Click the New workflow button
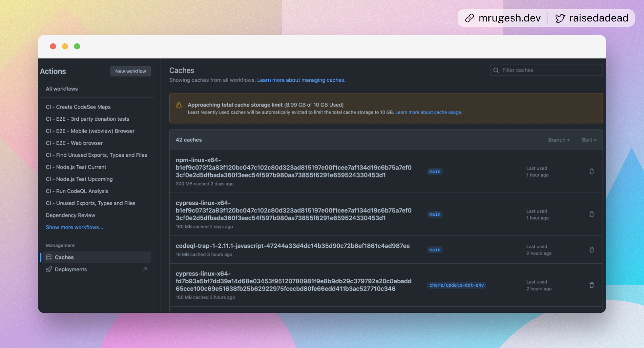The width and height of the screenshot is (644, 348). point(131,71)
